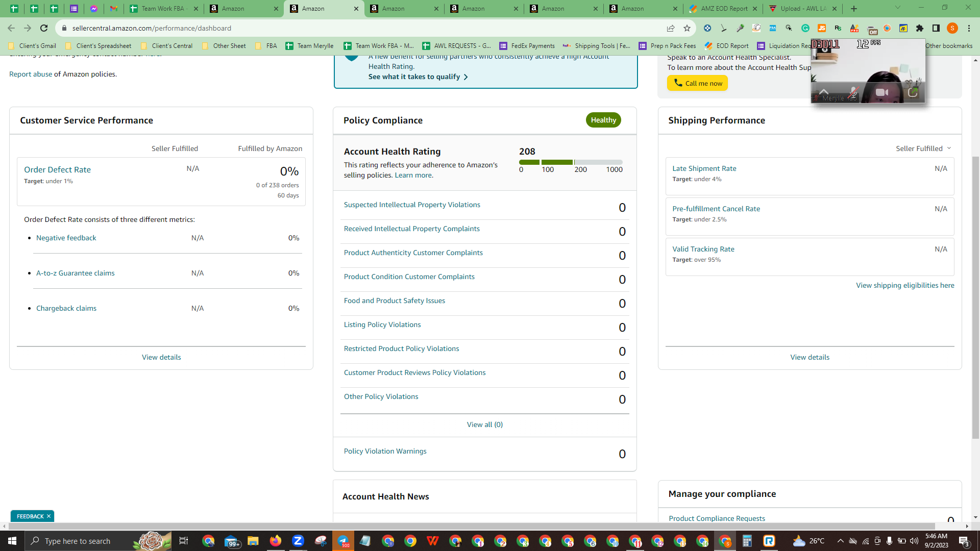This screenshot has height=551, width=980.
Task: Open the Report abuse link
Action: coord(31,74)
